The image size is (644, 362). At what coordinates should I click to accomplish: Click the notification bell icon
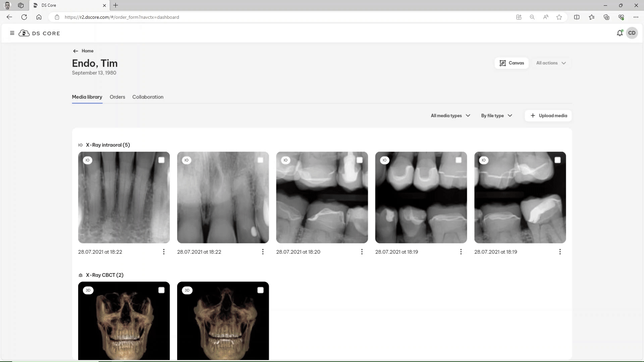tap(620, 33)
